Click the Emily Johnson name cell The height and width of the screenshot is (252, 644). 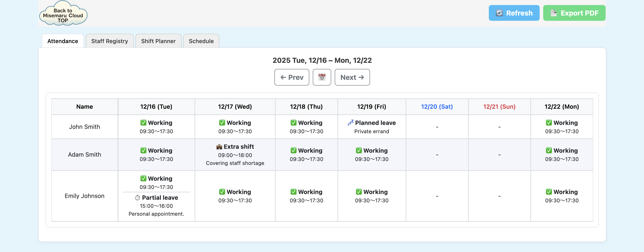pos(84,196)
